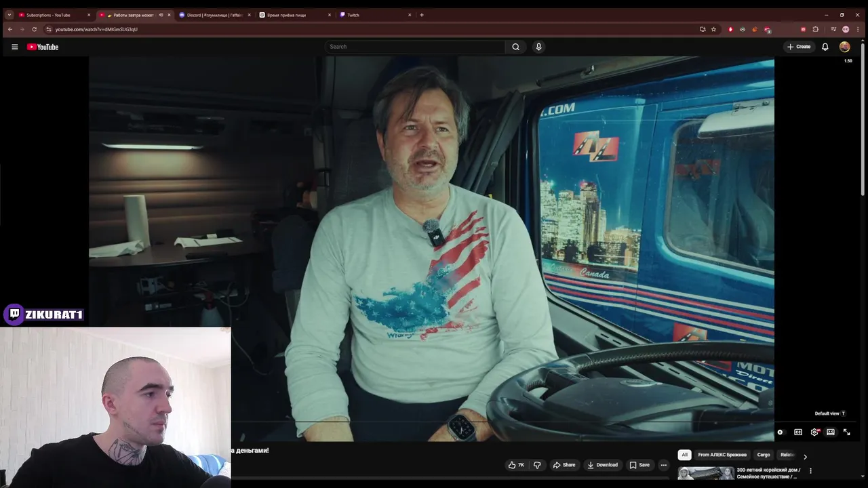Focus the YouTube search field
Screen dimensions: 868x488
click(415, 47)
